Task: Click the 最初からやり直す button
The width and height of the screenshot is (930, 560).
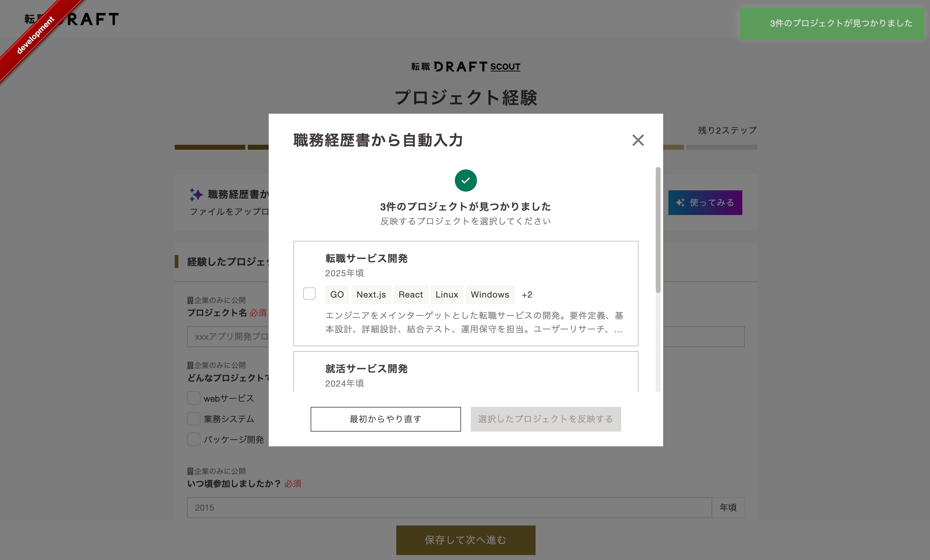Action: point(385,419)
